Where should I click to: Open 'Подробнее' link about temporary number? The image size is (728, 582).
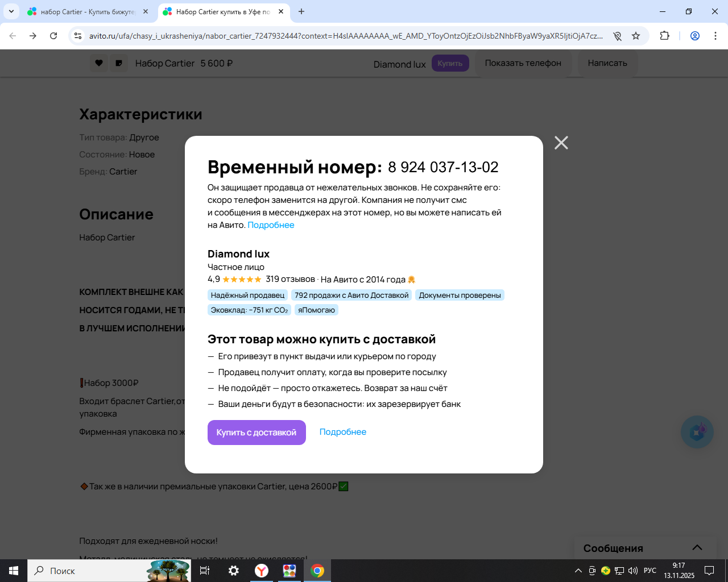[x=271, y=225]
